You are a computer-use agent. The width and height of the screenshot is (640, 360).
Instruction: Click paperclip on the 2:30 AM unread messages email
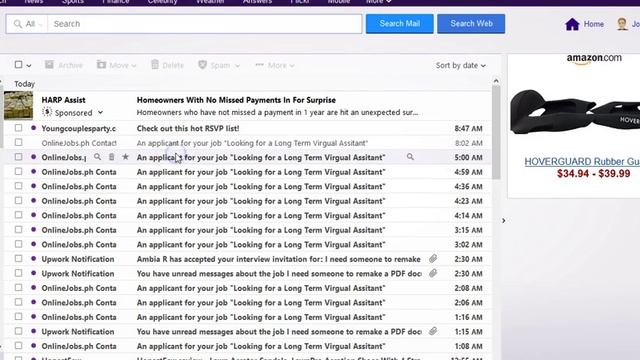pos(433,273)
